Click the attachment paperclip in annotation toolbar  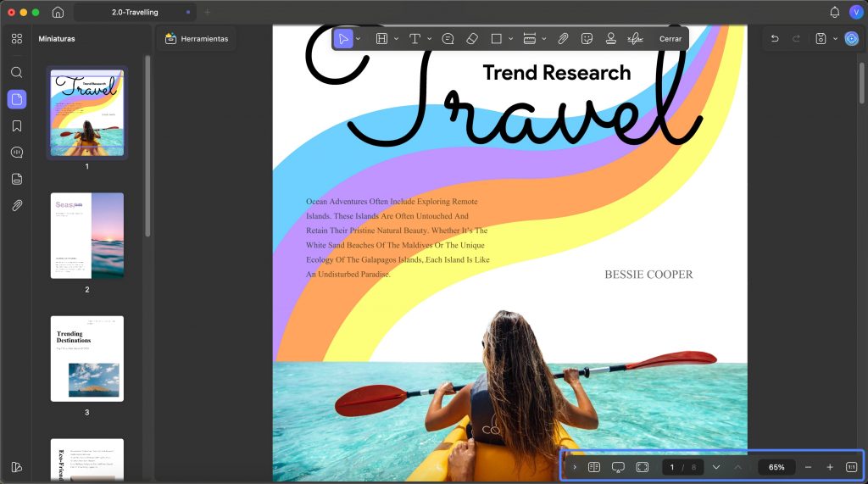click(x=563, y=39)
